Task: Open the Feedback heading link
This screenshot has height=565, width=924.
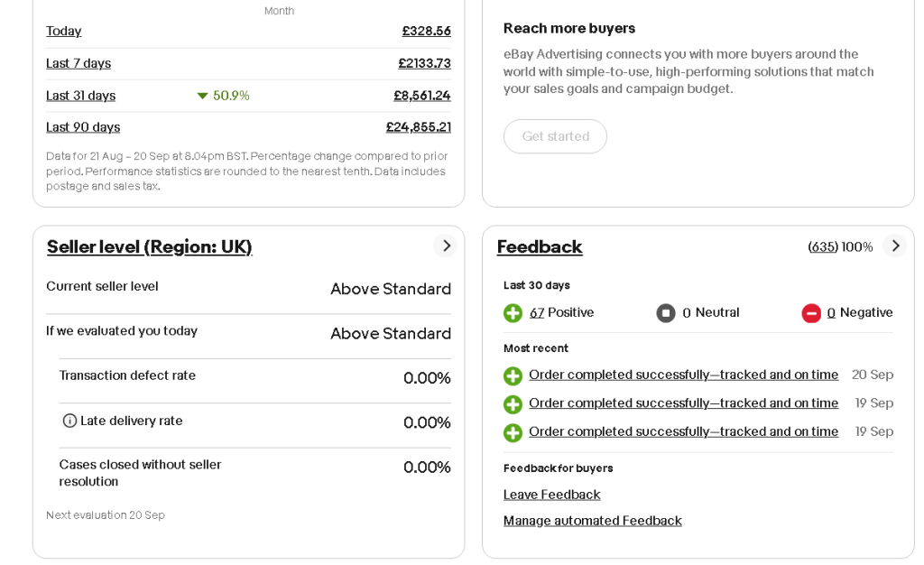Action: [x=540, y=247]
